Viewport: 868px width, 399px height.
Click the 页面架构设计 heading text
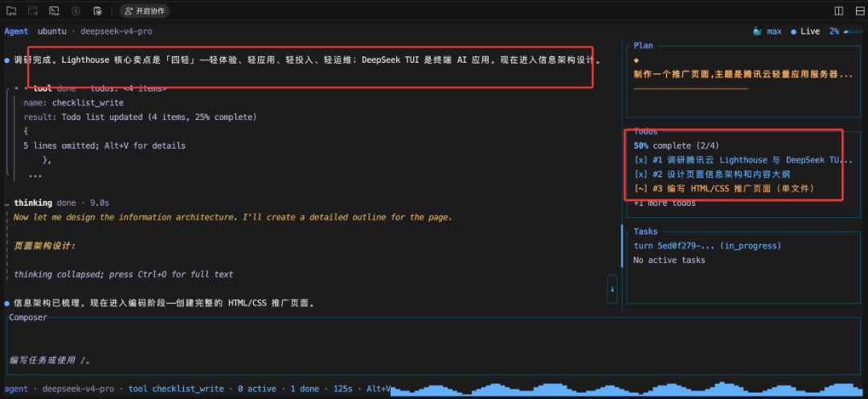coord(44,245)
